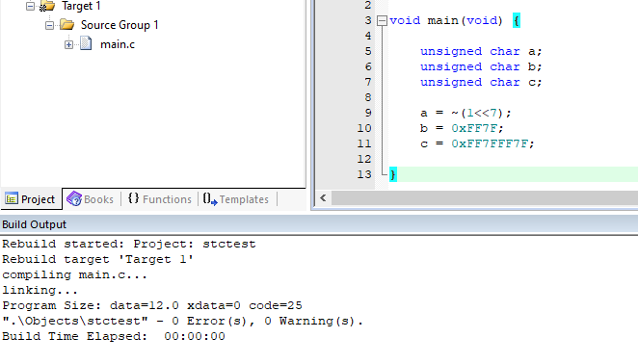Click 'compiling main.c...' output line
Image resolution: width=638 pixels, height=364 pixels.
click(x=74, y=275)
